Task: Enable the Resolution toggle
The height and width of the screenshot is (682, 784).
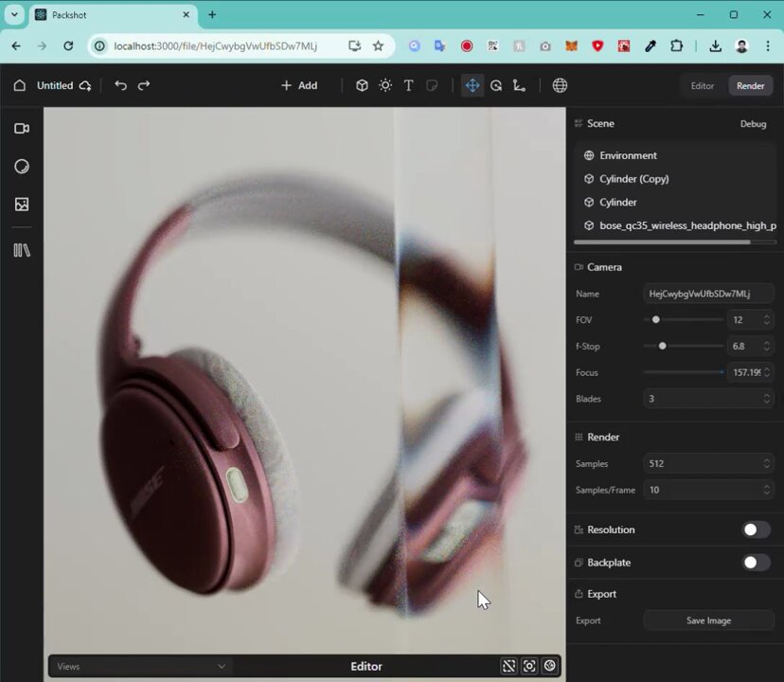Action: pos(755,529)
